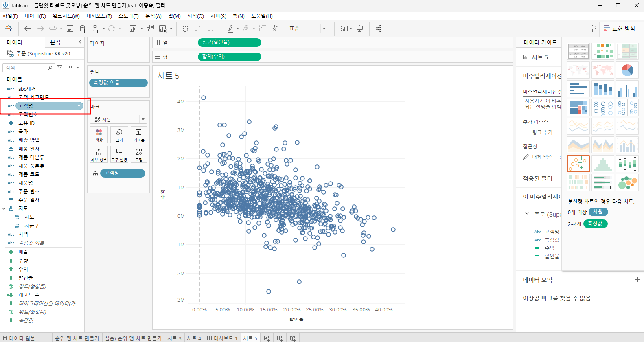Swap rows and columns
The height and width of the screenshot is (342, 644).
click(x=185, y=28)
